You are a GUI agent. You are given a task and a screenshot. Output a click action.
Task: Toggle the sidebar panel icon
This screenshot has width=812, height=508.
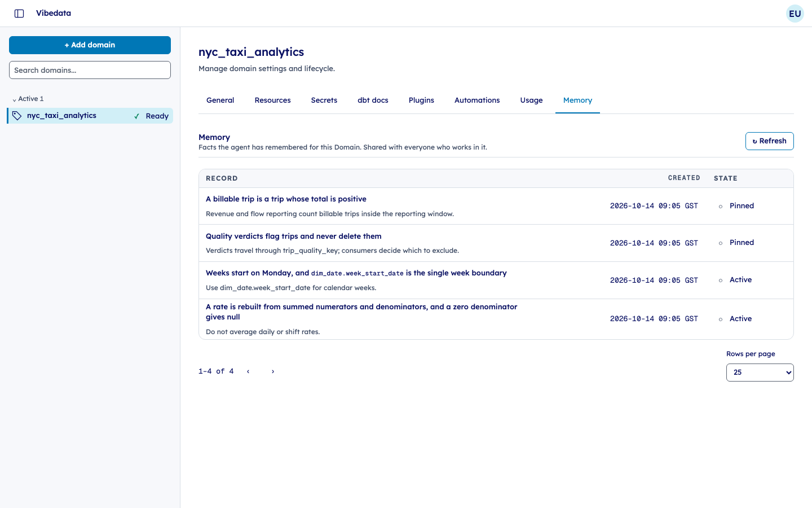19,14
